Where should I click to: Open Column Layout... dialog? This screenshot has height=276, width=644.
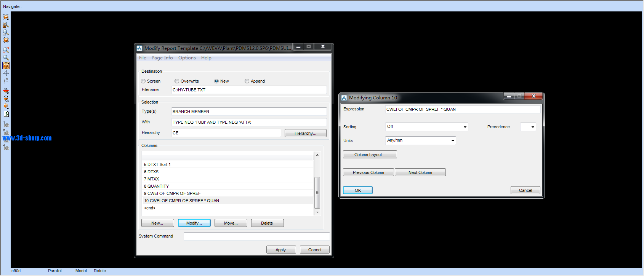[370, 155]
